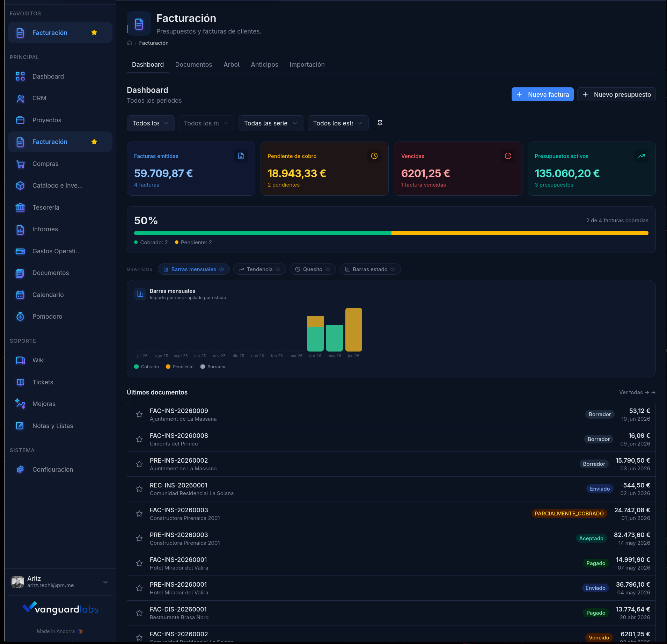Click the home breadcrumb icon
The width and height of the screenshot is (667, 644).
129,43
